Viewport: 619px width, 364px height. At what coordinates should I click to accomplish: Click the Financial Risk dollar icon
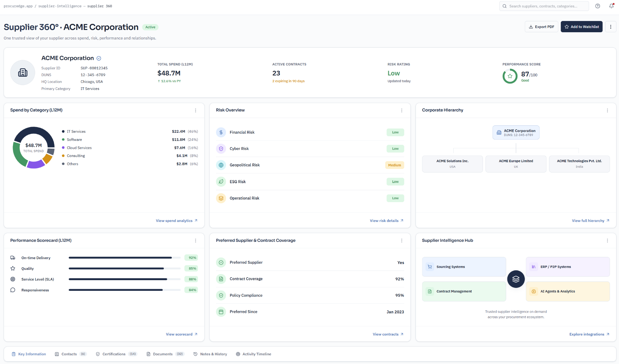coord(221,132)
